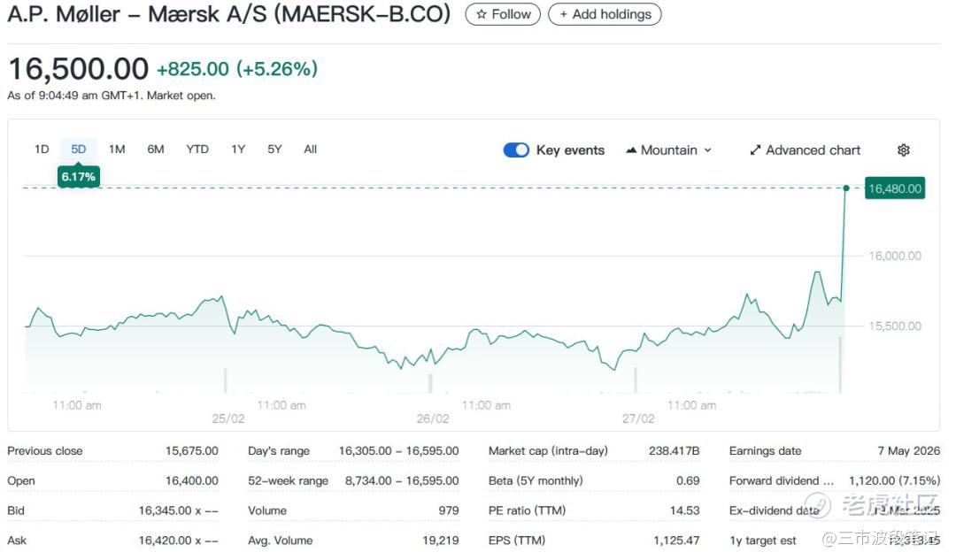This screenshot has height=560, width=956.
Task: Show the YTD chart range
Action: 197,150
